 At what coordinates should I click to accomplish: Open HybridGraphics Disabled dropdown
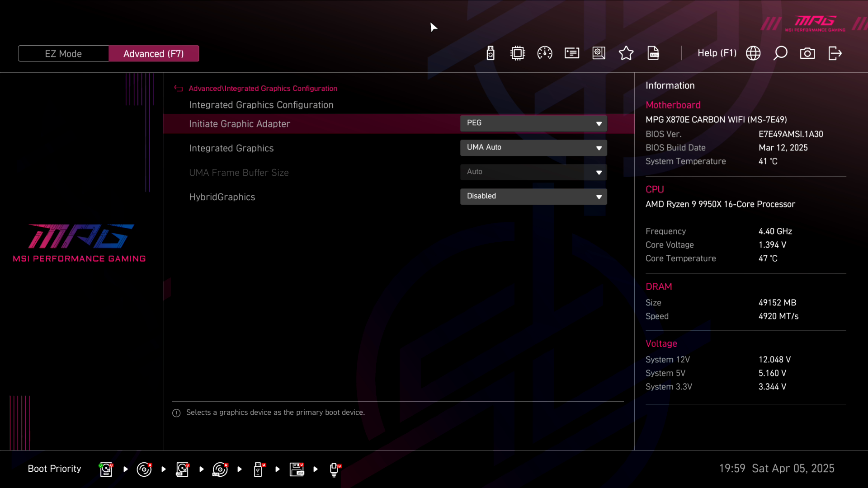533,197
